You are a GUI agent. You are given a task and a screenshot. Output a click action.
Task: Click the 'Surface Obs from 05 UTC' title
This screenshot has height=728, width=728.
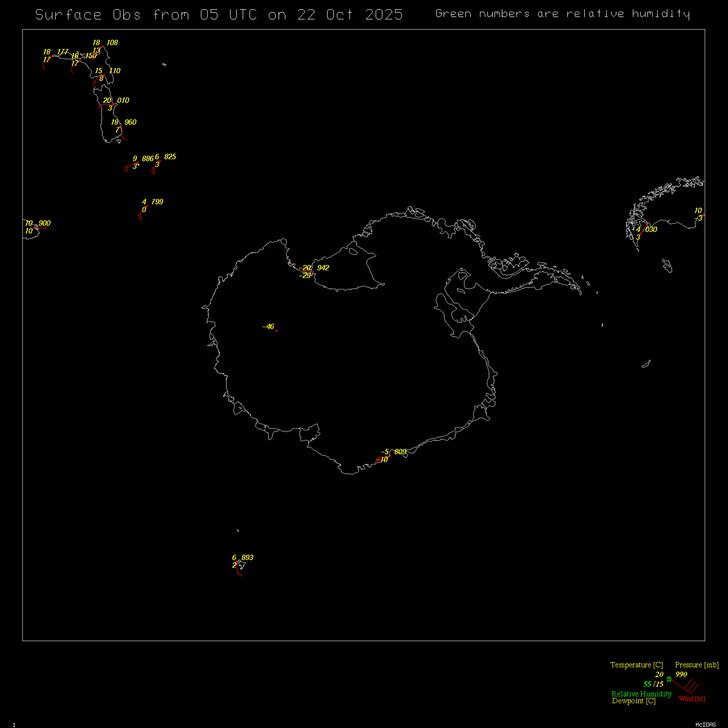tap(219, 15)
